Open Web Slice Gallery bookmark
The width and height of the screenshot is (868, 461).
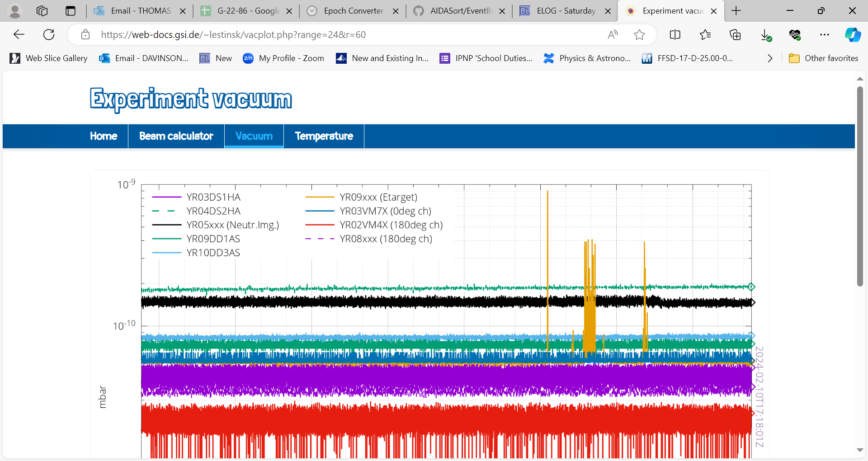pyautogui.click(x=49, y=58)
